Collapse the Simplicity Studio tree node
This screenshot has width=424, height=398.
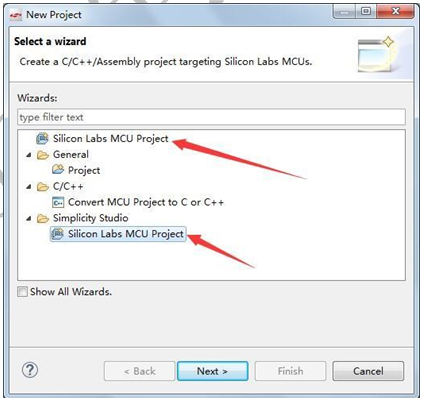tap(29, 218)
